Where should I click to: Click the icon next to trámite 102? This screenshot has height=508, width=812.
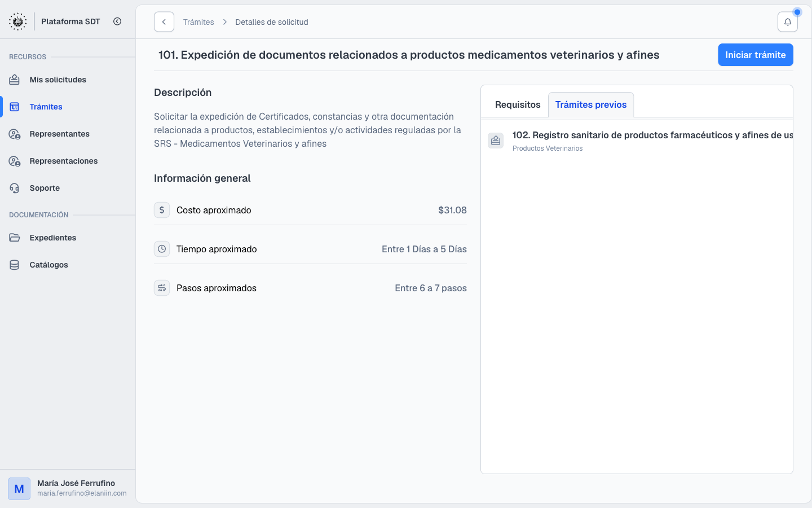[496, 141]
